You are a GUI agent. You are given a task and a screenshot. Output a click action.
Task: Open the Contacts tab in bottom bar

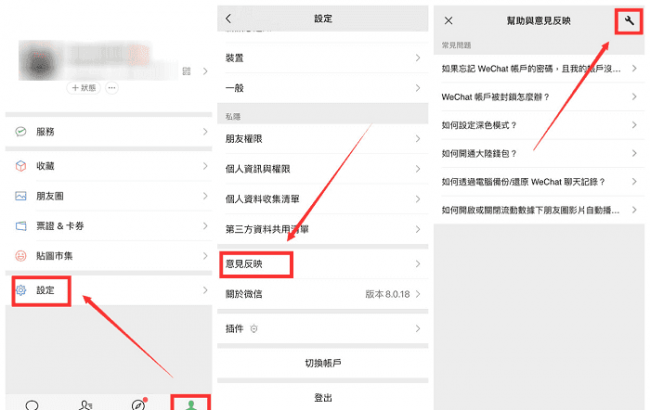(85, 405)
